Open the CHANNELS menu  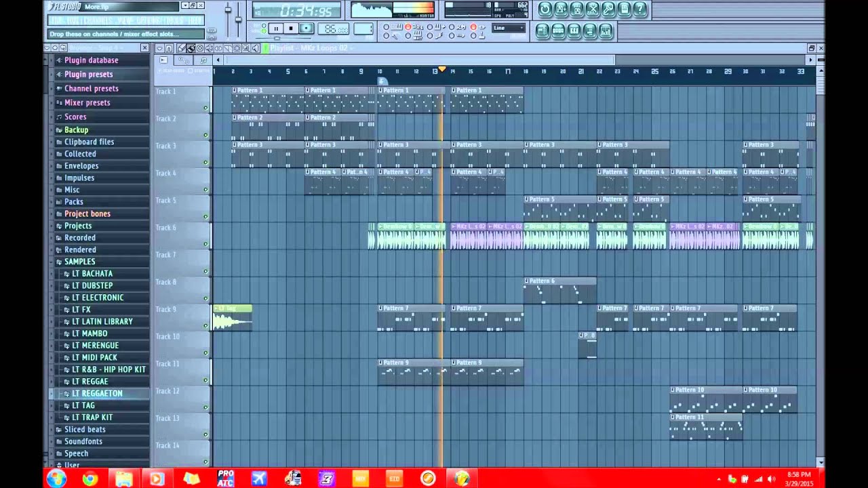[x=99, y=20]
